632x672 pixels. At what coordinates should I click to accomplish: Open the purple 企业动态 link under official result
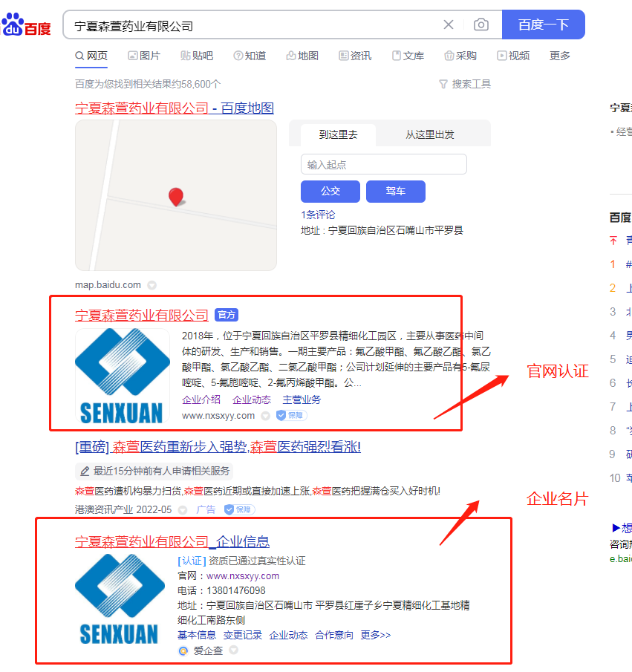(x=252, y=399)
